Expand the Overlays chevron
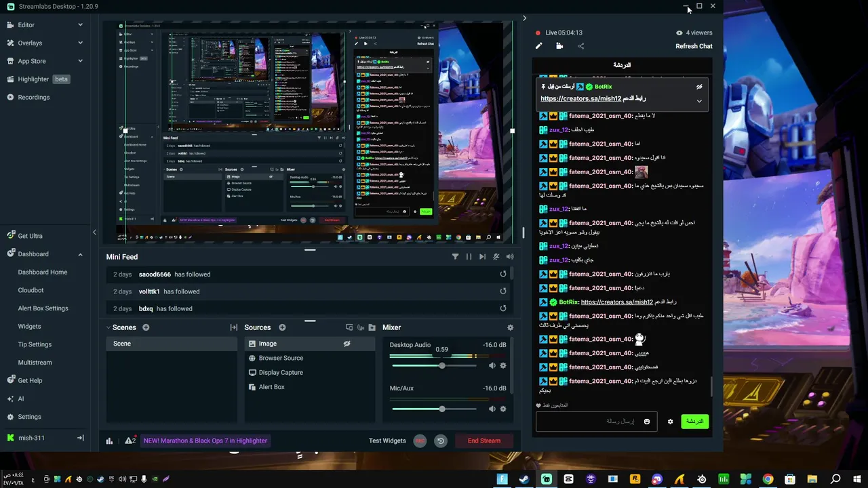This screenshot has height=488, width=868. [80, 43]
